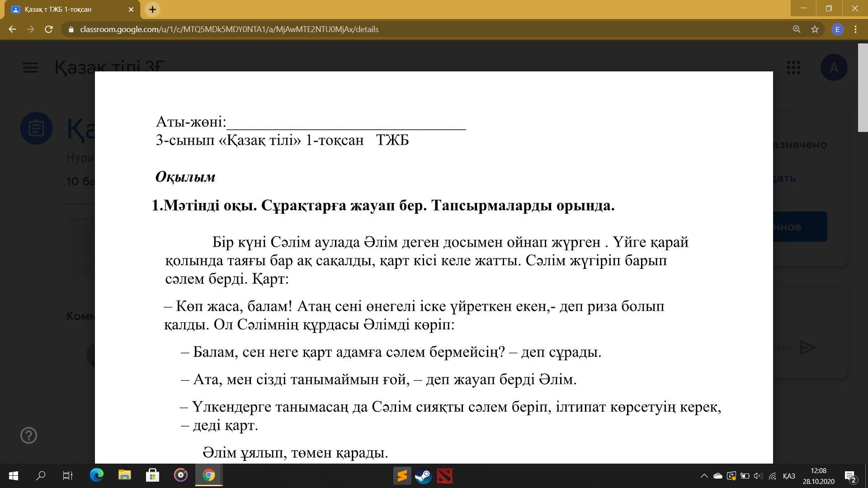Click the browser reload button

[x=49, y=29]
